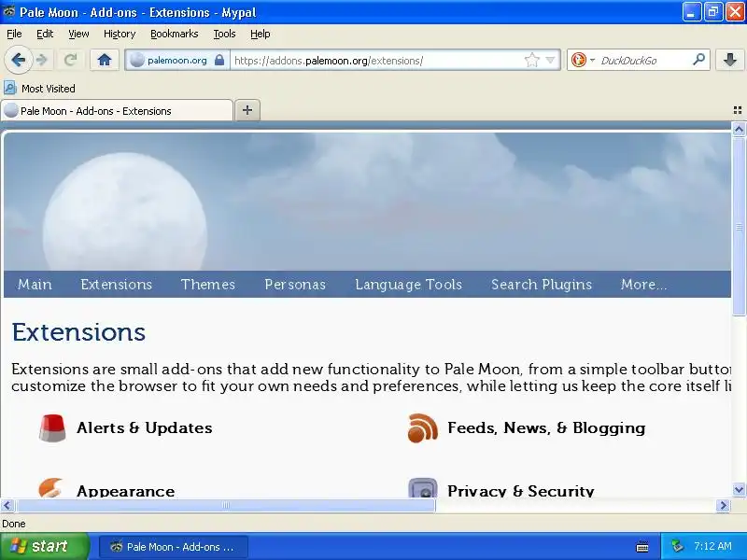Open the View menu
Image resolution: width=747 pixels, height=560 pixels.
click(x=78, y=34)
